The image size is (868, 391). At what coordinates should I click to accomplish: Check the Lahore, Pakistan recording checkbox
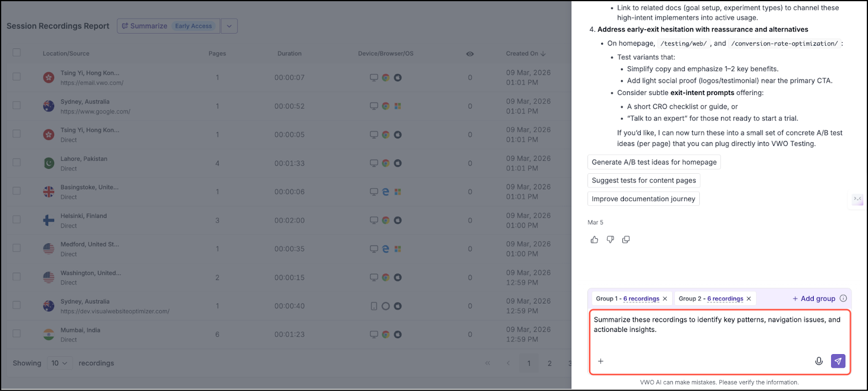pyautogui.click(x=17, y=162)
